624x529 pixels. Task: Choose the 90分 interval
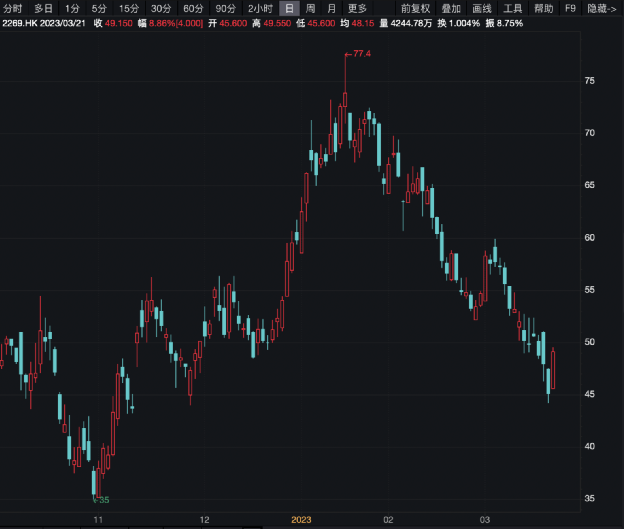click(x=226, y=8)
